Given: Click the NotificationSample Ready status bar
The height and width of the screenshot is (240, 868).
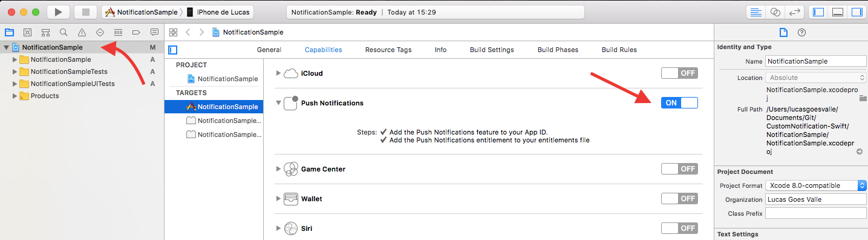Looking at the screenshot, I should (x=436, y=12).
